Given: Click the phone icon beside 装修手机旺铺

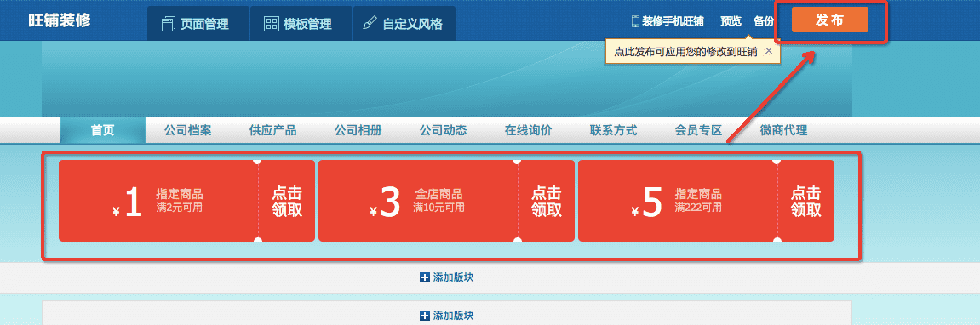Looking at the screenshot, I should pos(636,21).
